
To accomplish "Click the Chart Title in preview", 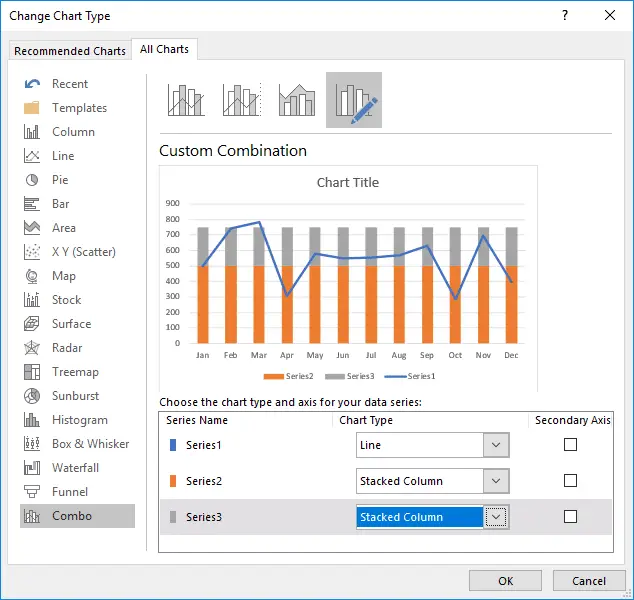I will (348, 182).
